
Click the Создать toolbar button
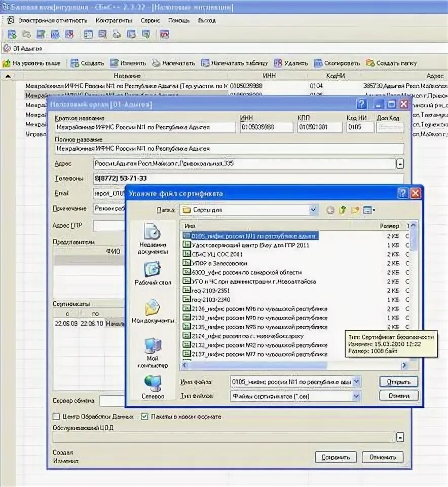(87, 63)
